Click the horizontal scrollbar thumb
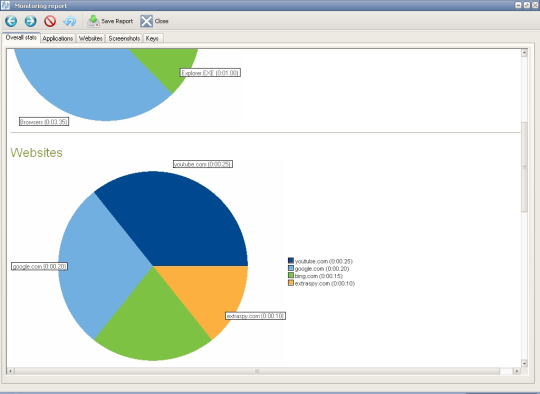The height and width of the screenshot is (394, 540). 257,371
